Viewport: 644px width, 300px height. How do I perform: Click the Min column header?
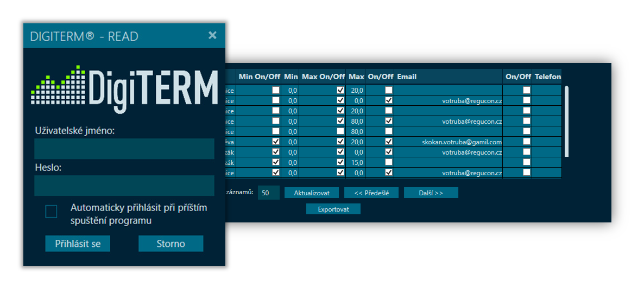[291, 76]
